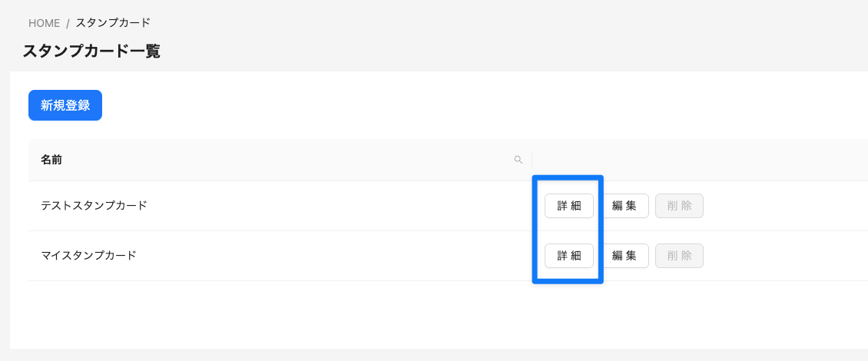Screen dimensions: 868x361
Task: Click the blank actions column header cell
Action: click(x=691, y=160)
